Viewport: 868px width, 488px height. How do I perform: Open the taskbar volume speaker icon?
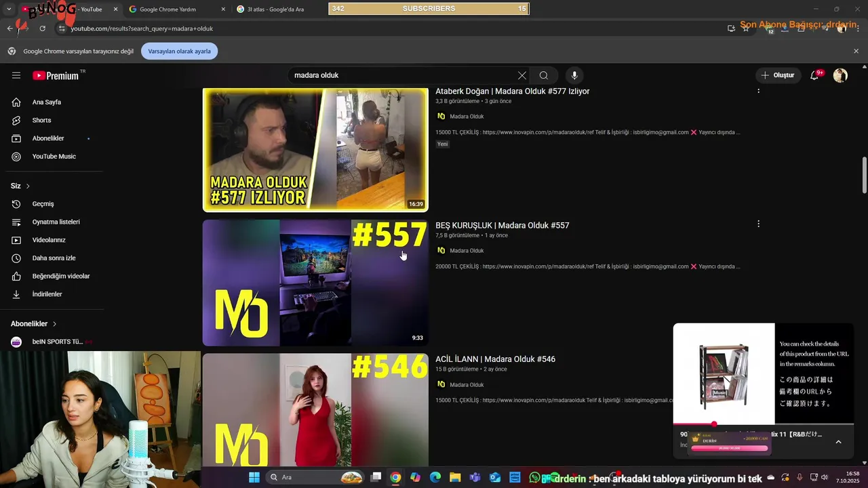824,477
